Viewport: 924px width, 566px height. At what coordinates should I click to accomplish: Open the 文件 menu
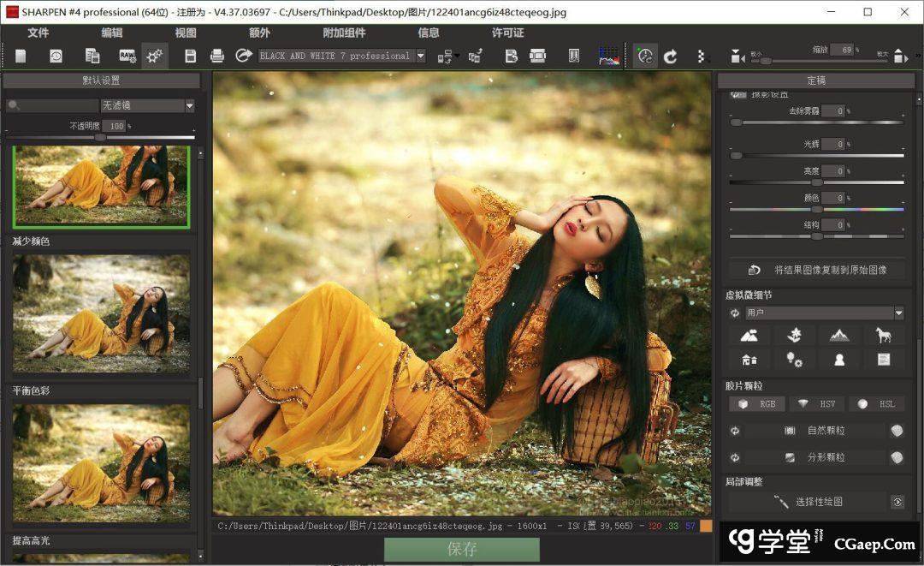(38, 33)
